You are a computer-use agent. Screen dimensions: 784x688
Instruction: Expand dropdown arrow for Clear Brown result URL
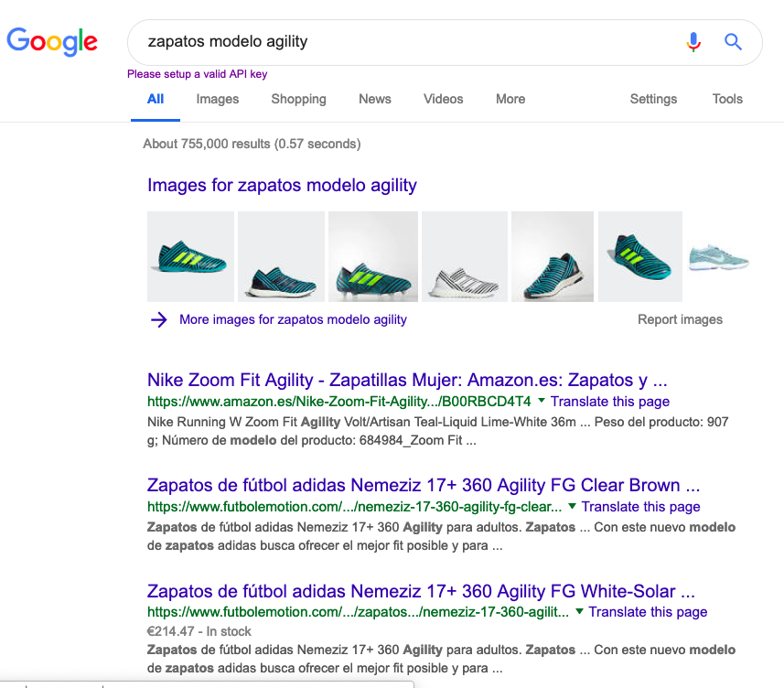(572, 506)
